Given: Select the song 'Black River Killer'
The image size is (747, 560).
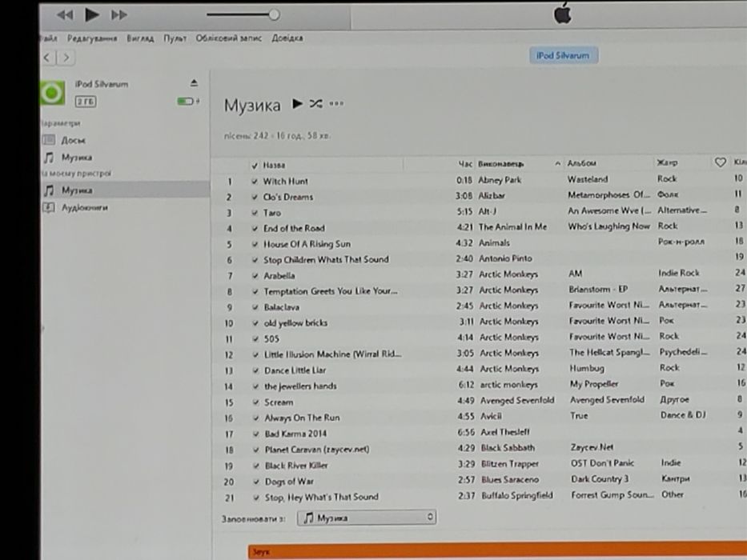Looking at the screenshot, I should coord(296,466).
